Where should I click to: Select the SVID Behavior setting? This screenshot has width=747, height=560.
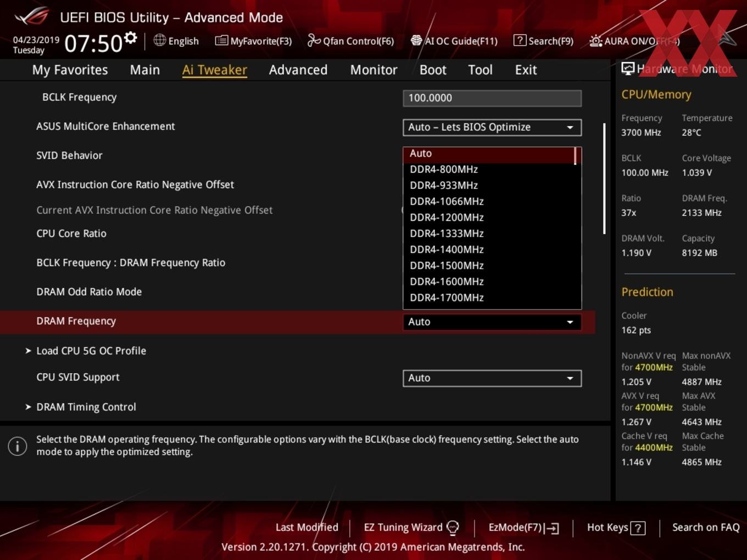(69, 155)
